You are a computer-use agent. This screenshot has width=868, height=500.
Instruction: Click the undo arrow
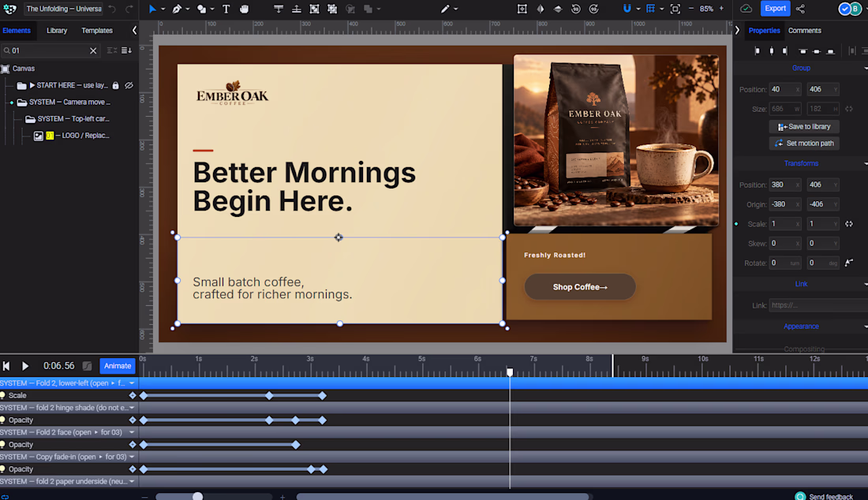click(x=112, y=9)
